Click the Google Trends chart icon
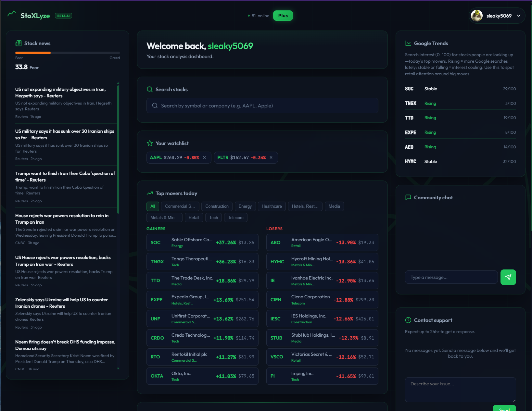This screenshot has width=532, height=411. 408,43
